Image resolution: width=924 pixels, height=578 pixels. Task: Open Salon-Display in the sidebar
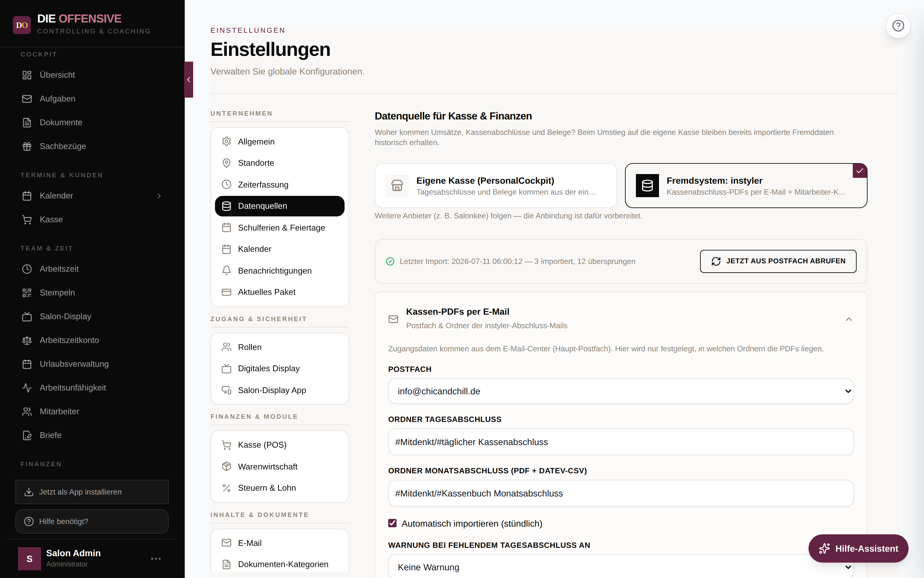click(92, 316)
